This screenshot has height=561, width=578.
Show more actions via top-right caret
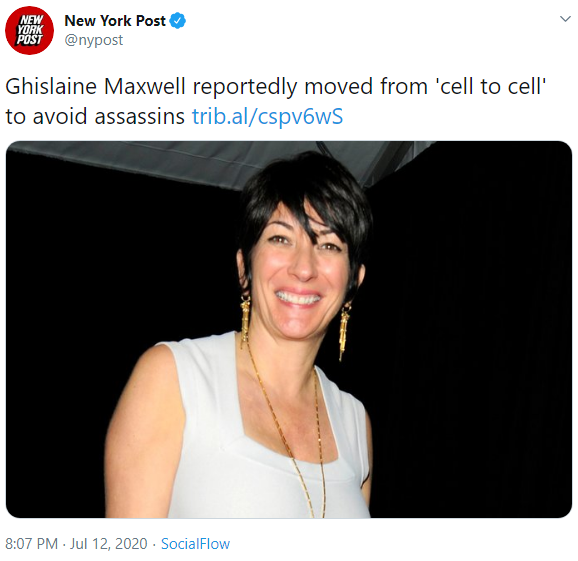pos(565,18)
